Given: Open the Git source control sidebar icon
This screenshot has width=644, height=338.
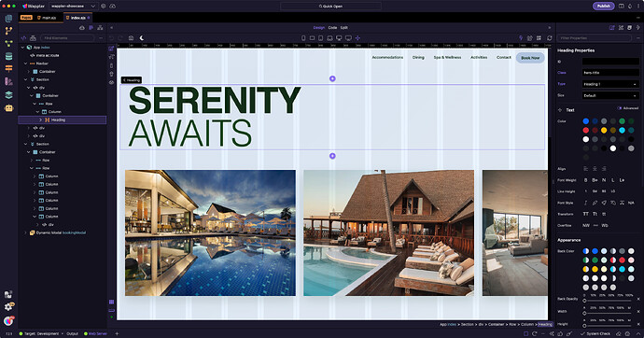Looking at the screenshot, I should pos(8,31).
